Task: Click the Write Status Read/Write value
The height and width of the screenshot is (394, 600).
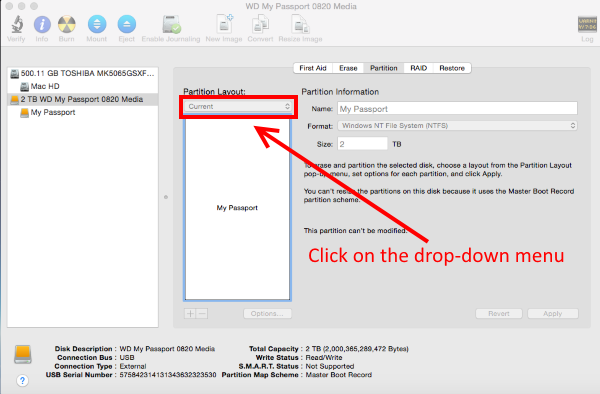Action: coord(323,358)
